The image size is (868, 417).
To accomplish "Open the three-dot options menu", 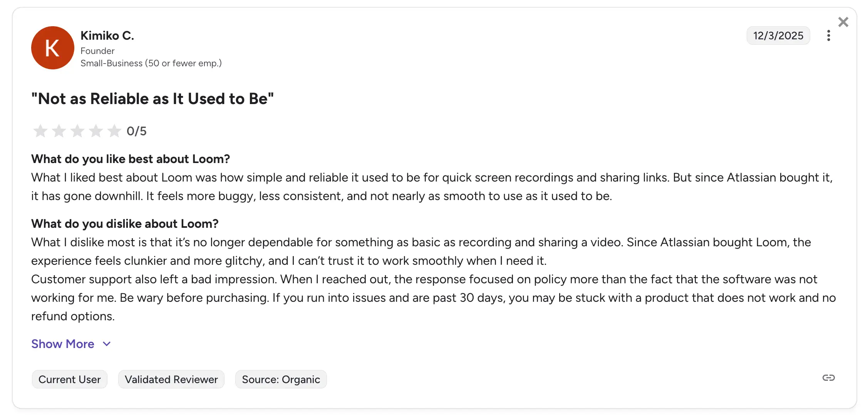I will tap(829, 35).
